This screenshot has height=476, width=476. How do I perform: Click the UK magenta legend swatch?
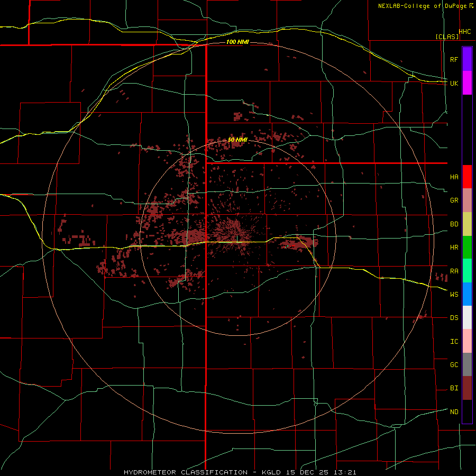click(467, 83)
